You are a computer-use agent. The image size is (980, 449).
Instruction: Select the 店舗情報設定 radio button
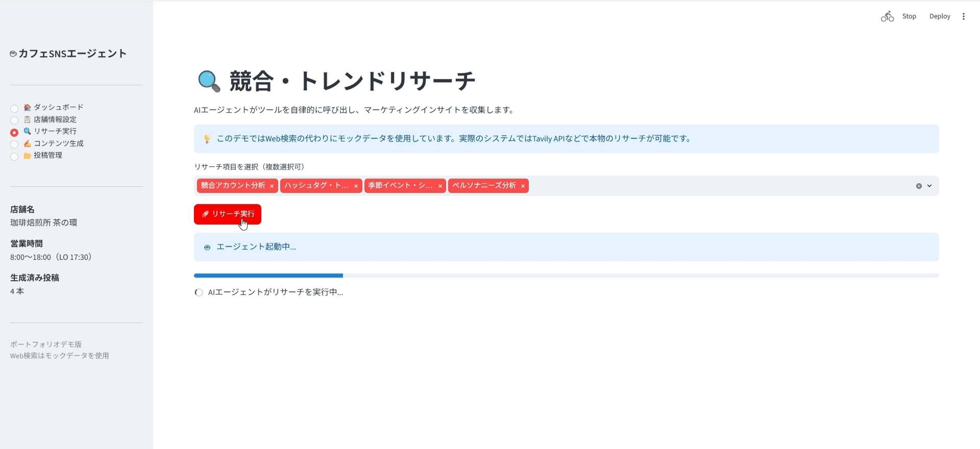[14, 120]
